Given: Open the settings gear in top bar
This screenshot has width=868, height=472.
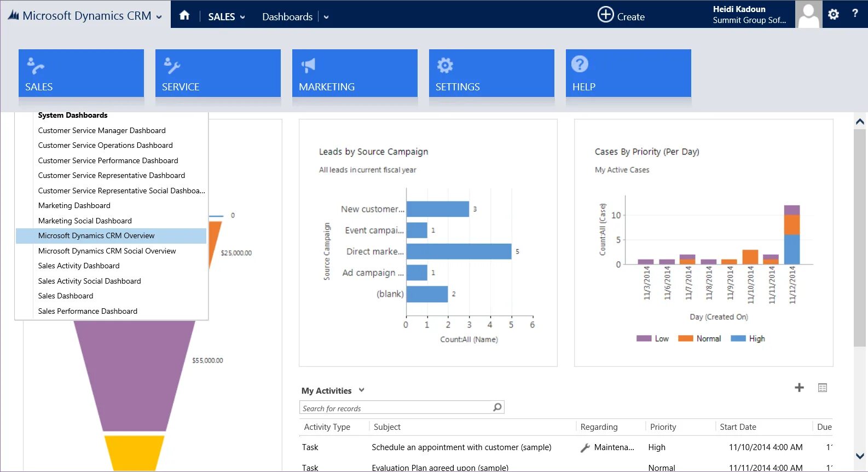Looking at the screenshot, I should coord(834,14).
